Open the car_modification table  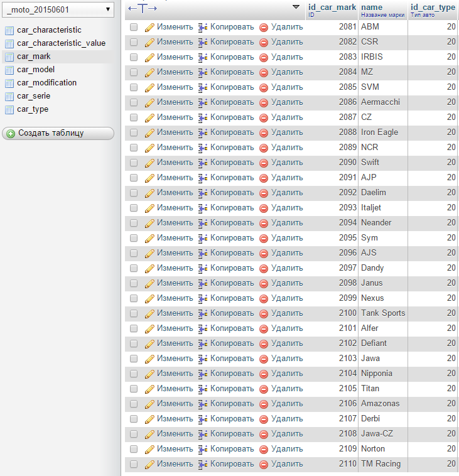point(46,83)
